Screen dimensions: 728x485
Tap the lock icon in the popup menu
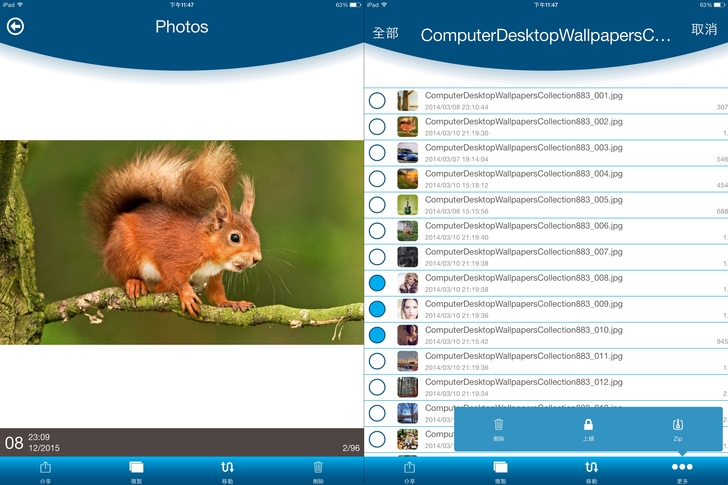tap(588, 427)
